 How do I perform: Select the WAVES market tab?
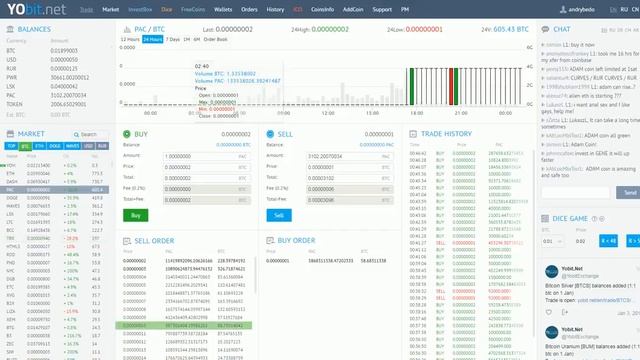(x=72, y=146)
